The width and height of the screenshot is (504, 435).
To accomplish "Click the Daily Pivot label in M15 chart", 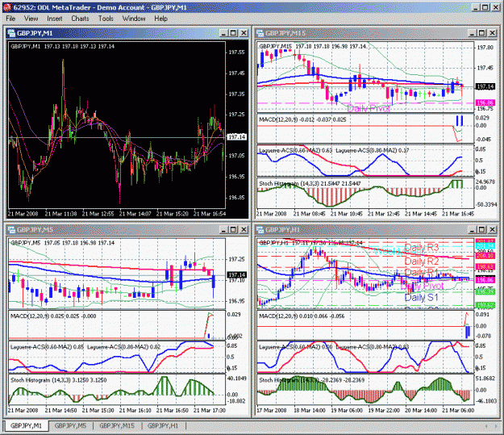I will (369, 108).
